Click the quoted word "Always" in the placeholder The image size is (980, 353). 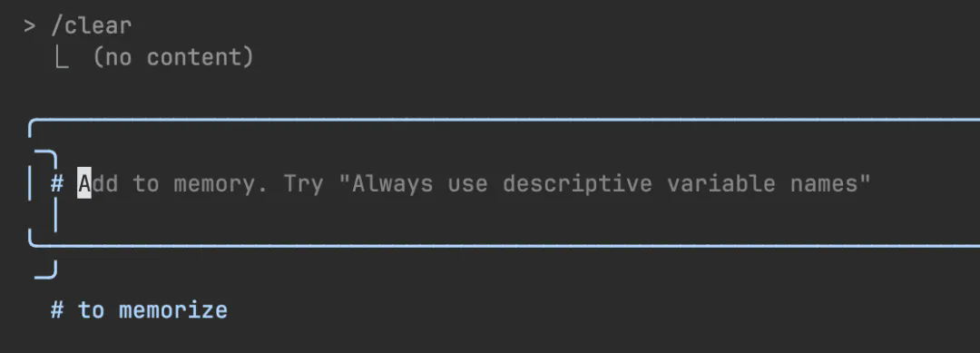[392, 184]
